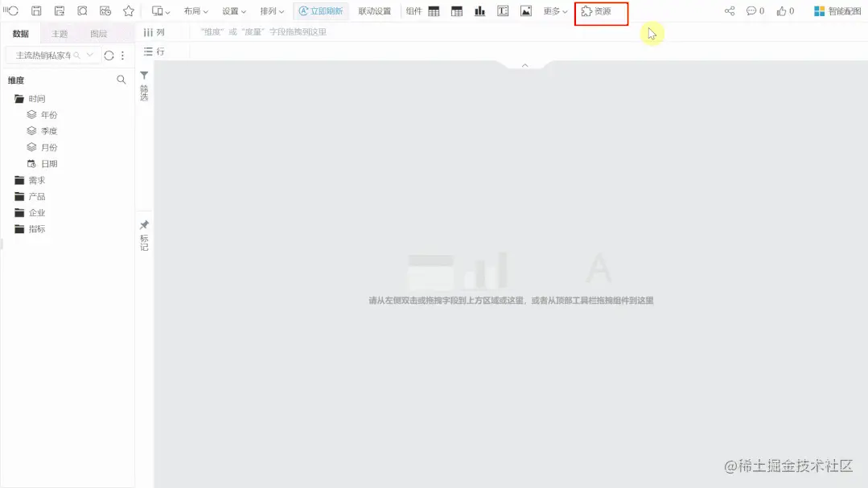Viewport: 868px width, 488px height.
Task: Click the preview magnifier icon
Action: (x=80, y=10)
